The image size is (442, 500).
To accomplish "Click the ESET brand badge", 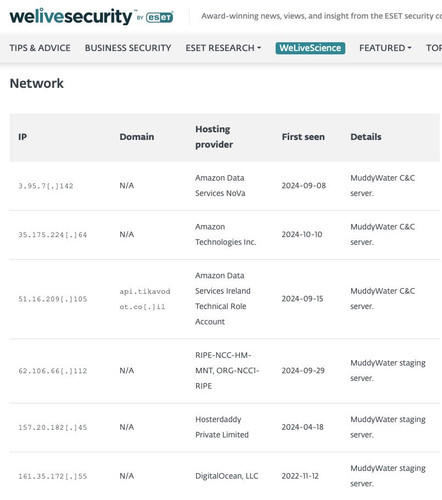I will 159,17.
